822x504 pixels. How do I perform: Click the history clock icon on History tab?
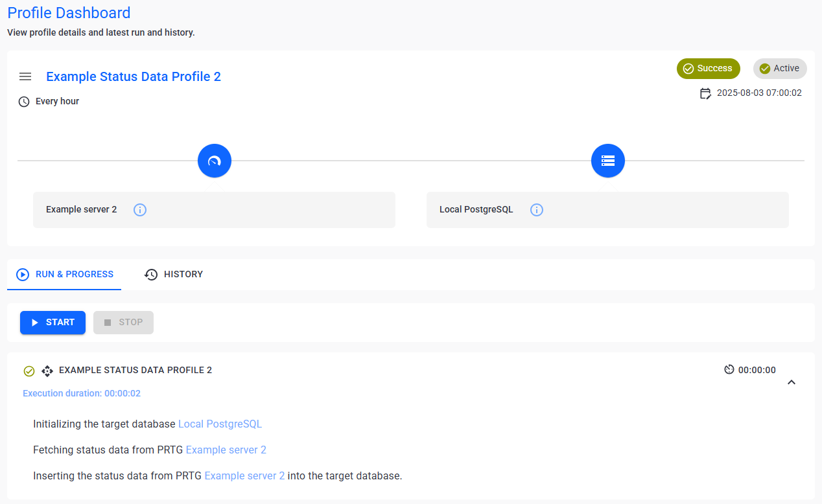pyautogui.click(x=151, y=275)
